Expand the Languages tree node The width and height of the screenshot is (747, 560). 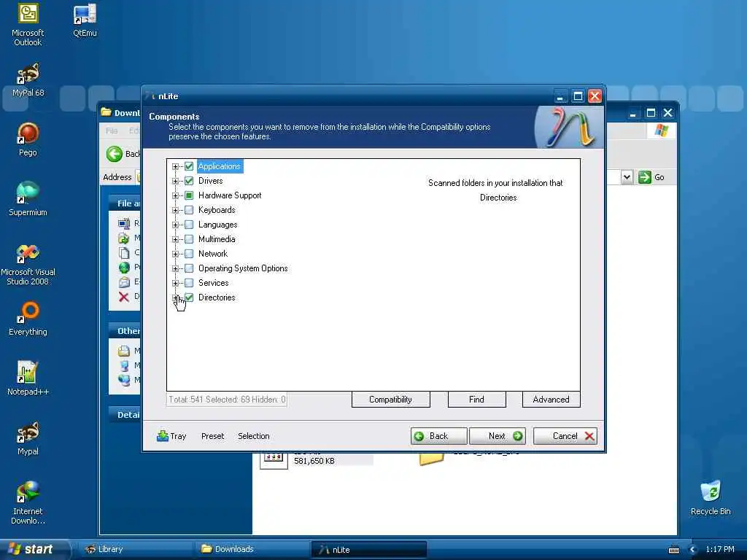tap(175, 225)
